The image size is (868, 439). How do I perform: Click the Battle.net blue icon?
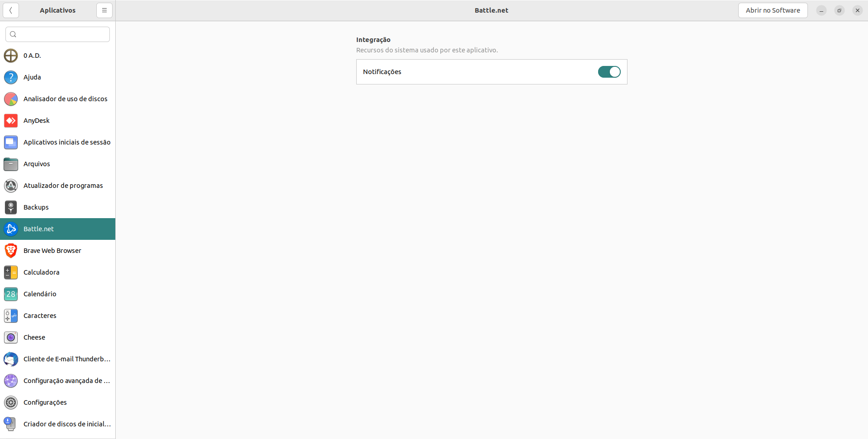pyautogui.click(x=11, y=229)
